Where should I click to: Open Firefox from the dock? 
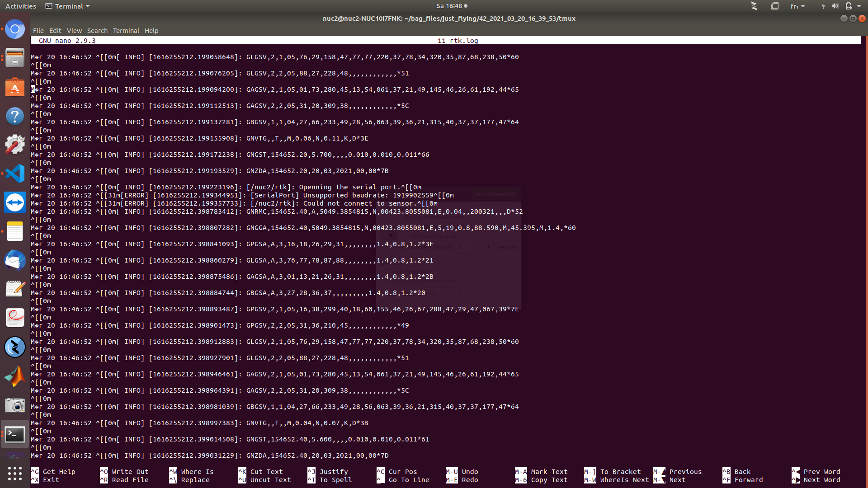click(15, 29)
